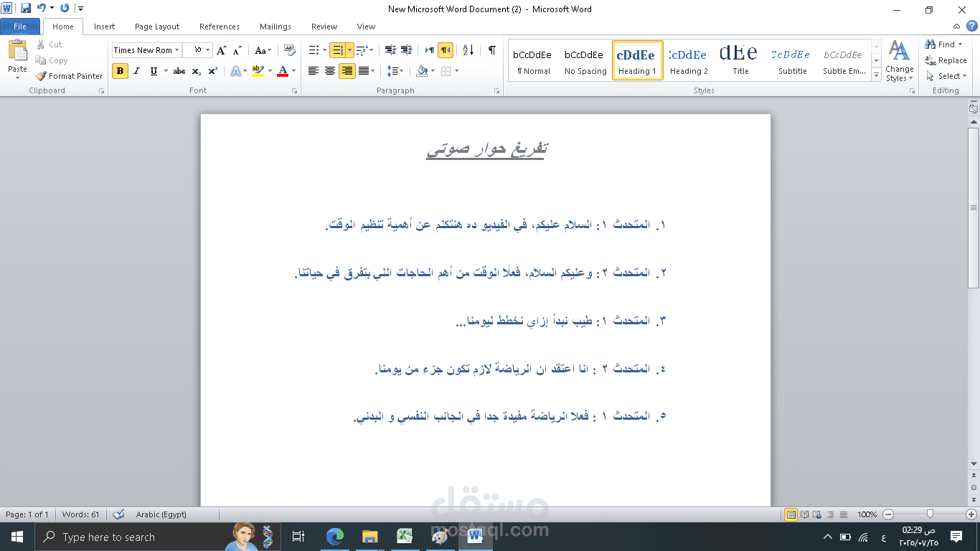This screenshot has height=551, width=980.
Task: Apply yellow text highlight color
Action: point(258,71)
